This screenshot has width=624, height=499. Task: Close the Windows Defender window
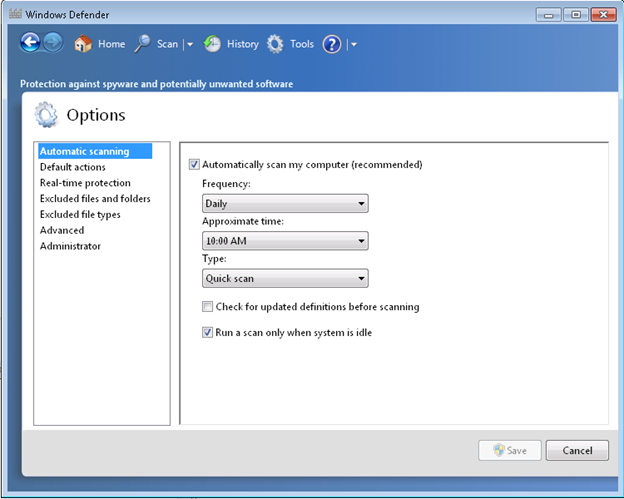tap(603, 15)
